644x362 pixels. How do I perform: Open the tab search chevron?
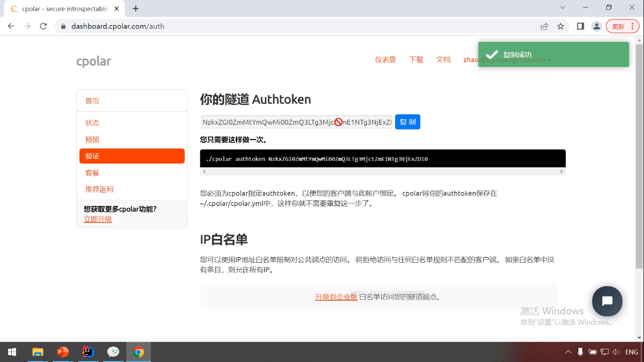point(562,8)
